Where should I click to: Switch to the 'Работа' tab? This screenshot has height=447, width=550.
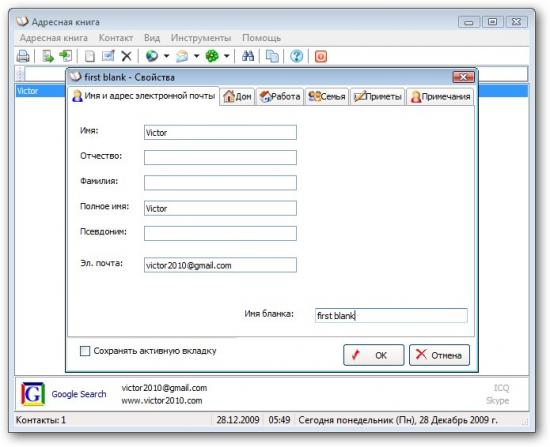(280, 96)
